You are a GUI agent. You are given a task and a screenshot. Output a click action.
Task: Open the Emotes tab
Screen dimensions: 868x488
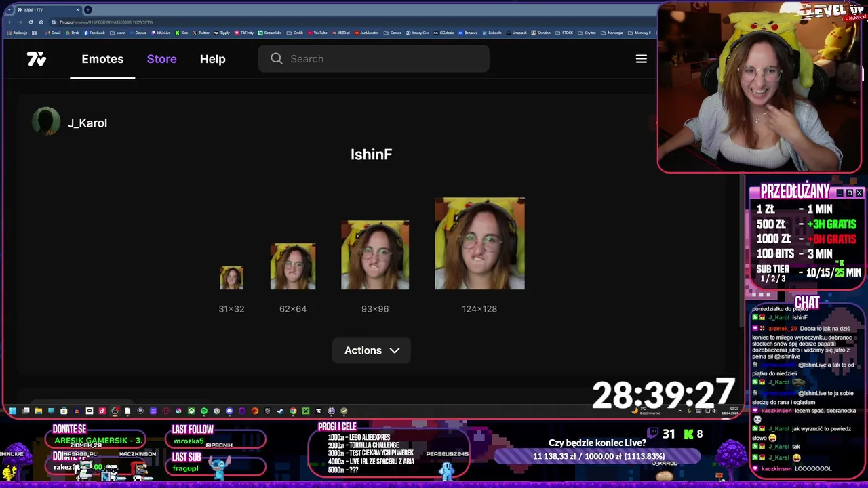coord(102,59)
